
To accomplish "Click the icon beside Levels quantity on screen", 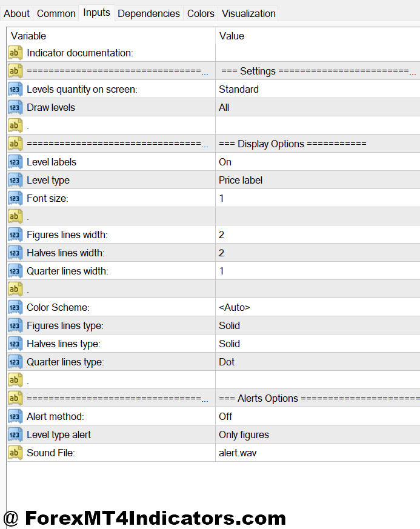I will (15, 89).
